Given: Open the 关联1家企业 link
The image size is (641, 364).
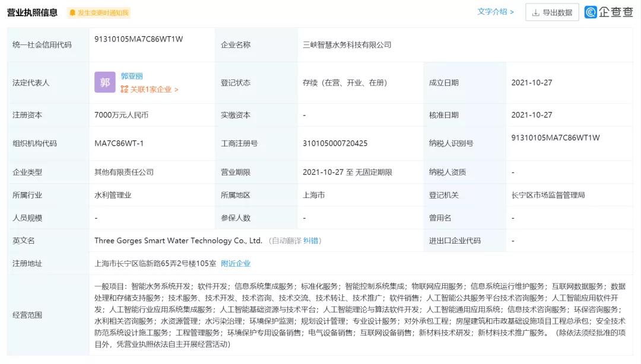Looking at the screenshot, I should click(153, 90).
